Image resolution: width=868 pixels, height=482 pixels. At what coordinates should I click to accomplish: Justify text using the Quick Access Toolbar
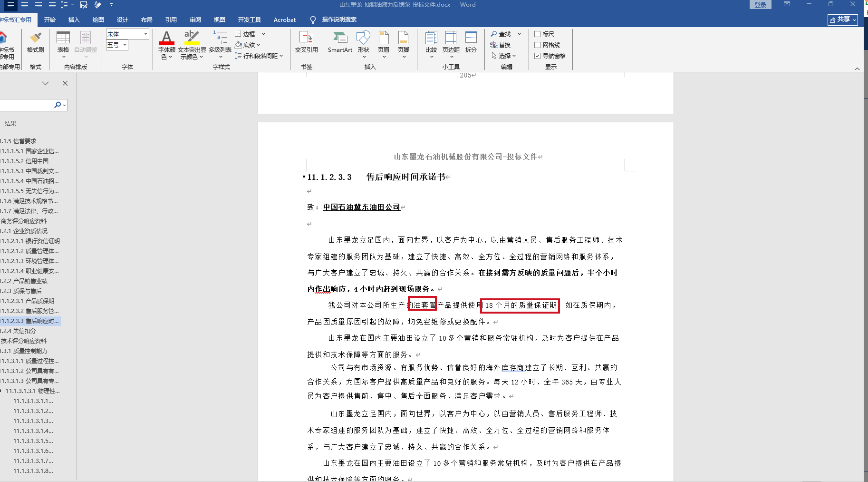pos(52,5)
